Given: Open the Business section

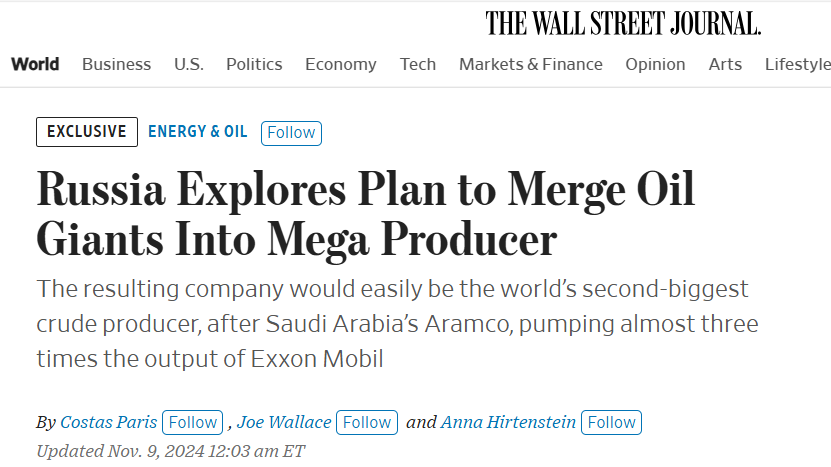Looking at the screenshot, I should (x=117, y=64).
